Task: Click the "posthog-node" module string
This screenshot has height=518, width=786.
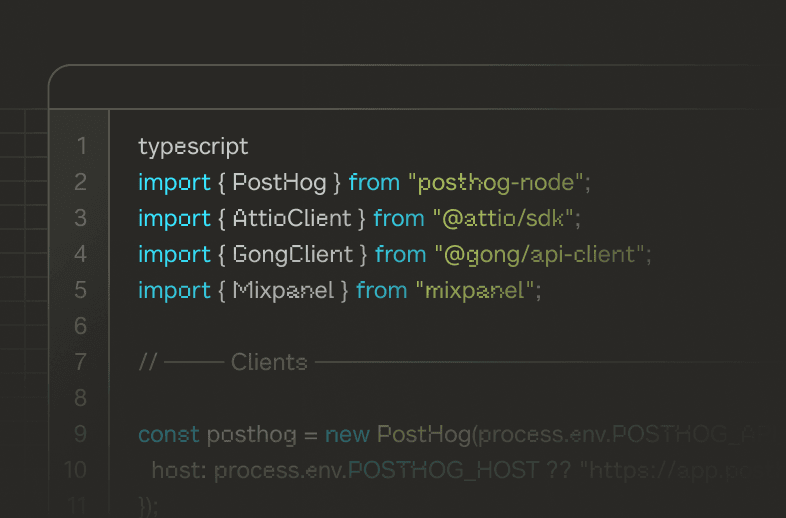Action: click(x=499, y=182)
